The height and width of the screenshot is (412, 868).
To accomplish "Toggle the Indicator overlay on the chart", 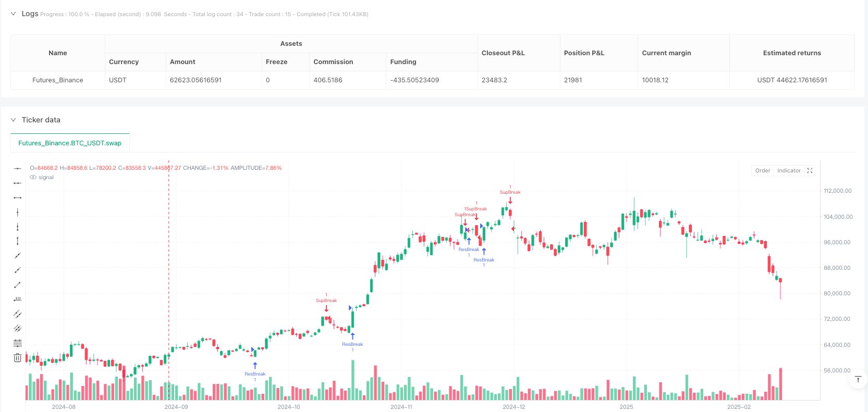I will click(788, 170).
